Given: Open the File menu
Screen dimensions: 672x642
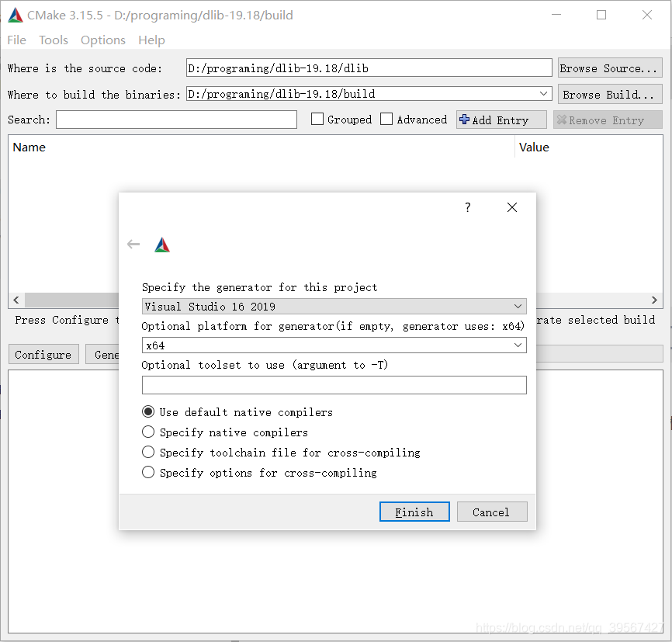Looking at the screenshot, I should click(x=17, y=40).
